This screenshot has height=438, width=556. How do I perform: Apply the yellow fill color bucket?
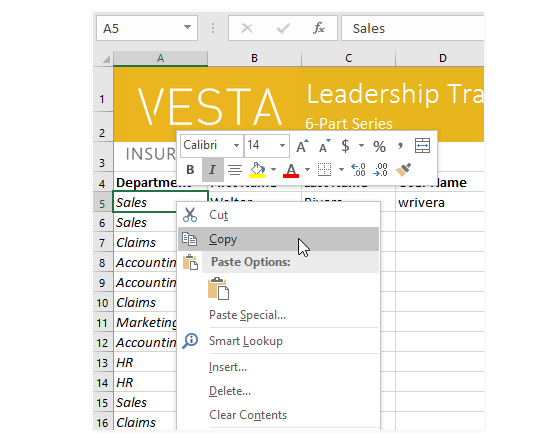257,170
